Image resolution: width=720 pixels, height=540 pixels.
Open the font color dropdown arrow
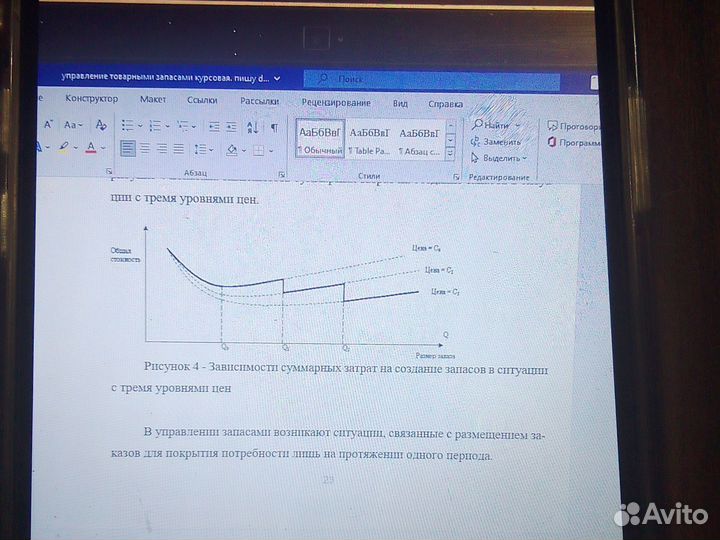click(x=103, y=148)
